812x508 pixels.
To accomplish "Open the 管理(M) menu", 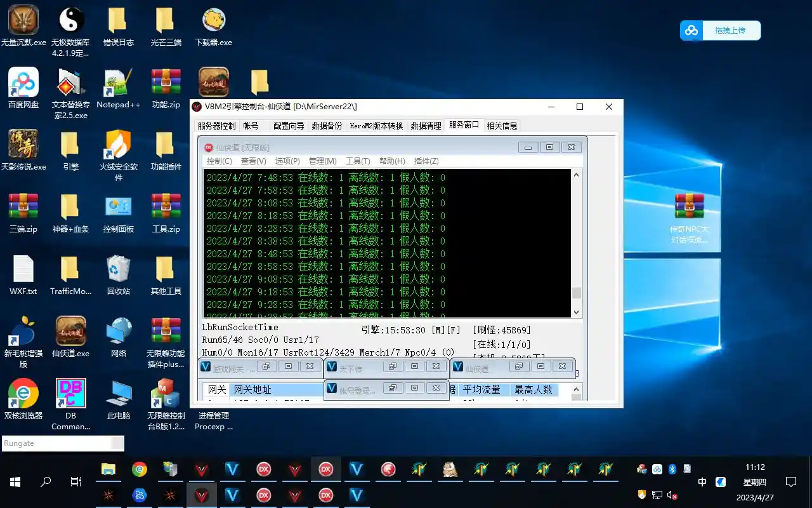I will 322,161.
